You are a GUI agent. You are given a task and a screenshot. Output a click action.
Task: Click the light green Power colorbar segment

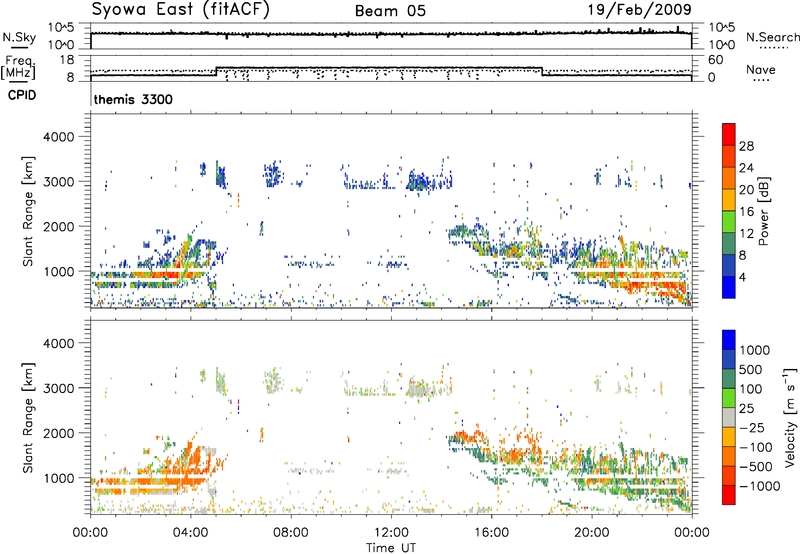tap(729, 221)
